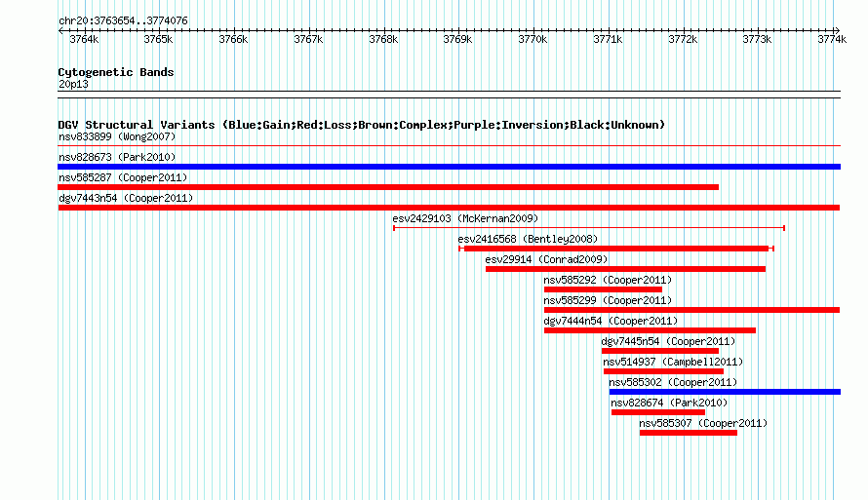
Task: Click the 20p13 band label
Action: tap(73, 84)
